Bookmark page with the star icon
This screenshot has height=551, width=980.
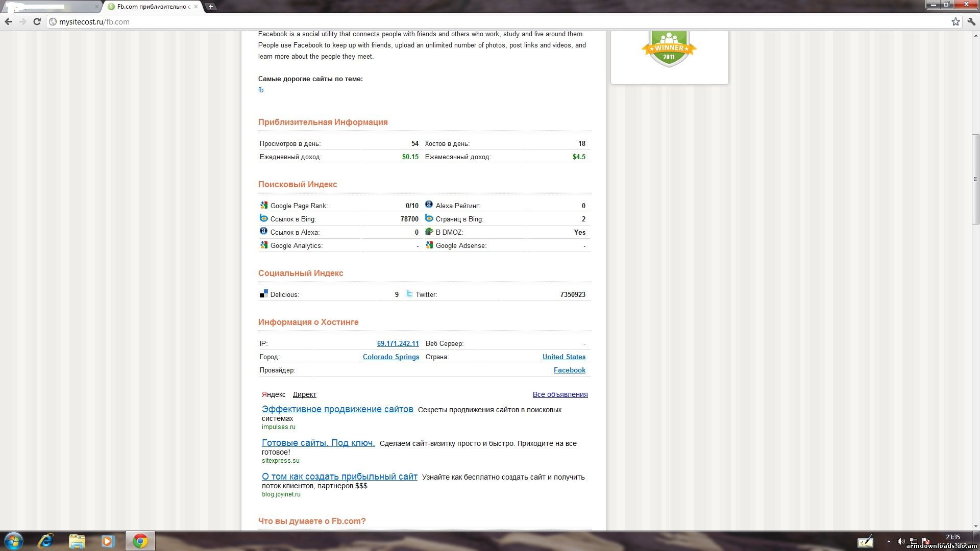(x=955, y=21)
